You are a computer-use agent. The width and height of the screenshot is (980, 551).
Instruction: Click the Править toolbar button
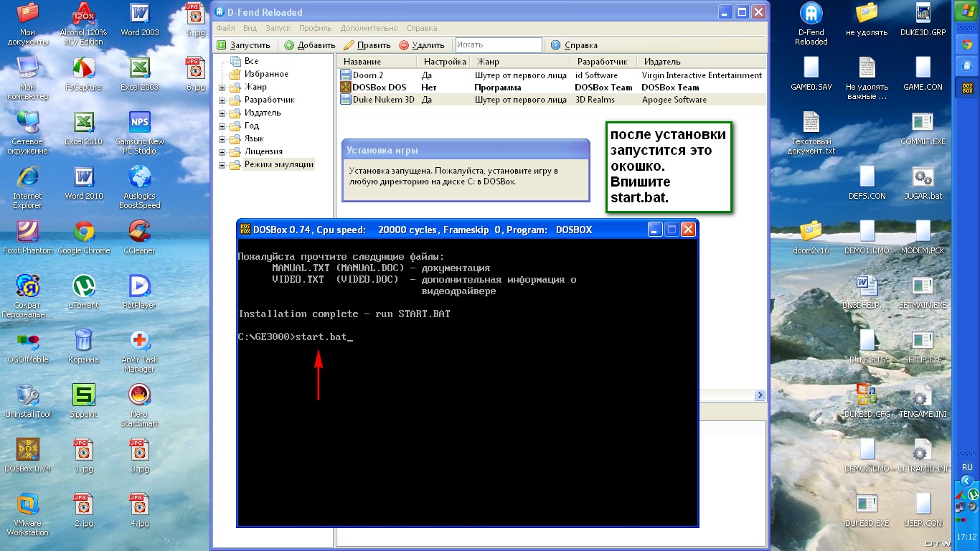click(x=367, y=45)
